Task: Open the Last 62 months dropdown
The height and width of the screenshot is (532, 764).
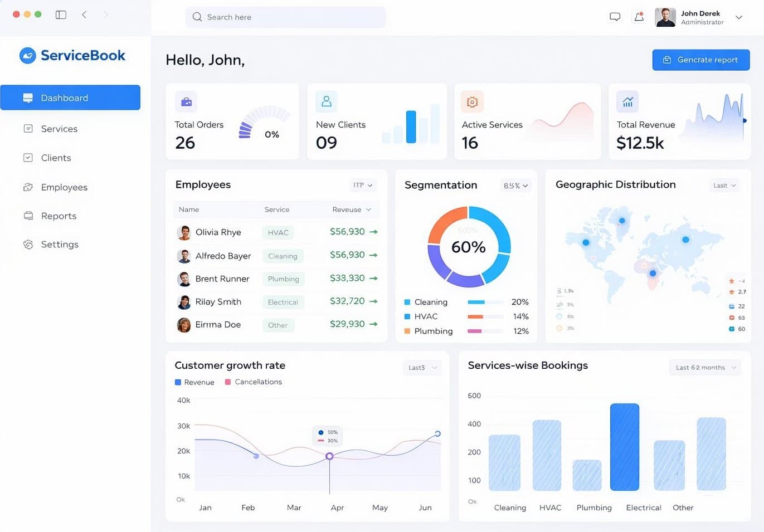Action: tap(705, 368)
